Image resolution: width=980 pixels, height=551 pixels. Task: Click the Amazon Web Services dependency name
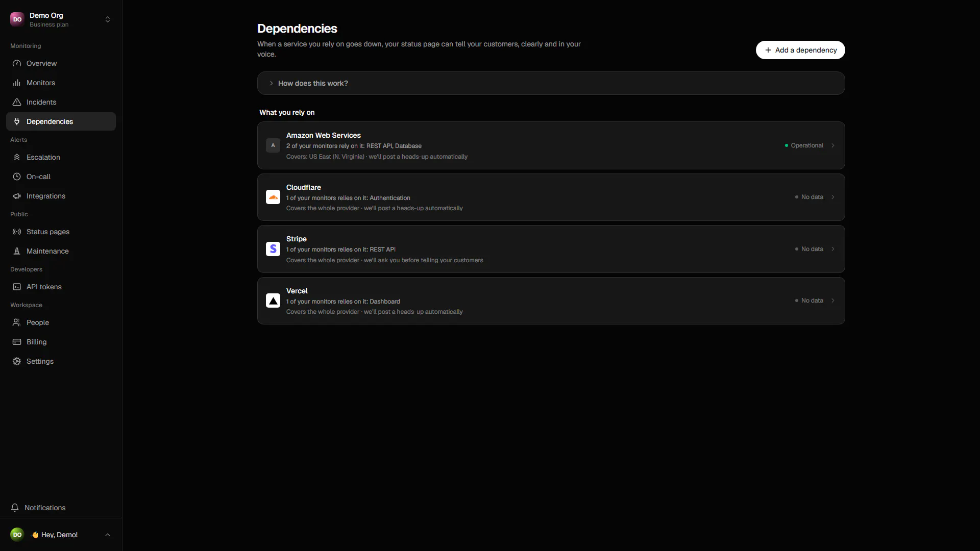click(324, 135)
